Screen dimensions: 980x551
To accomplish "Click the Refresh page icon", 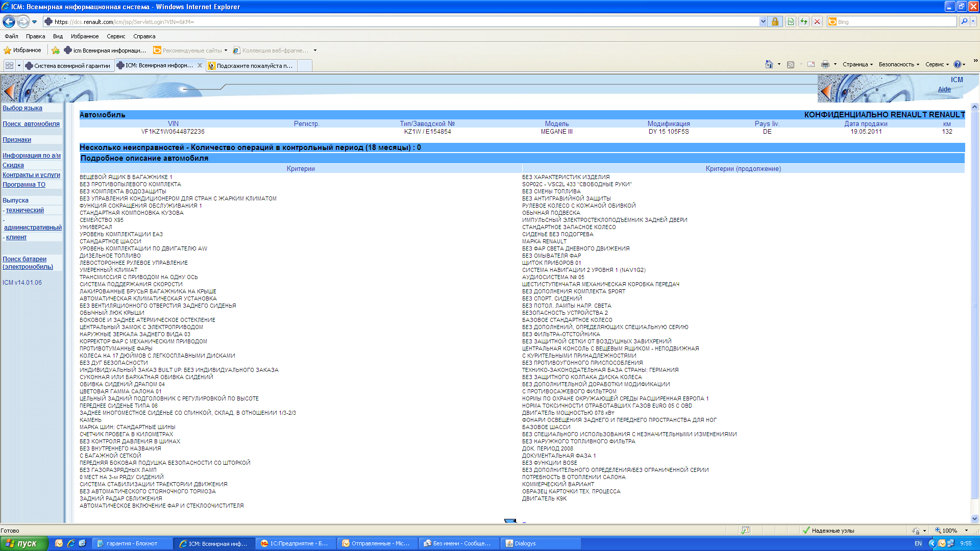I will tap(804, 21).
